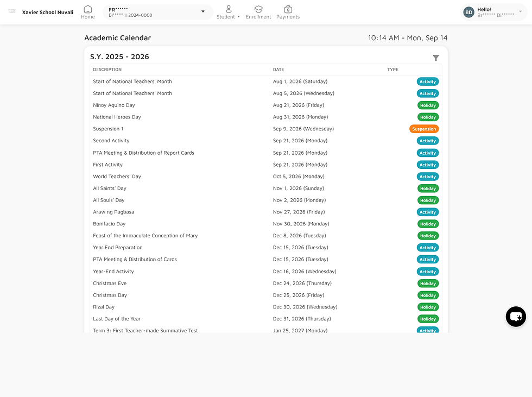
Task: Click the Student person icon
Action: [229, 9]
